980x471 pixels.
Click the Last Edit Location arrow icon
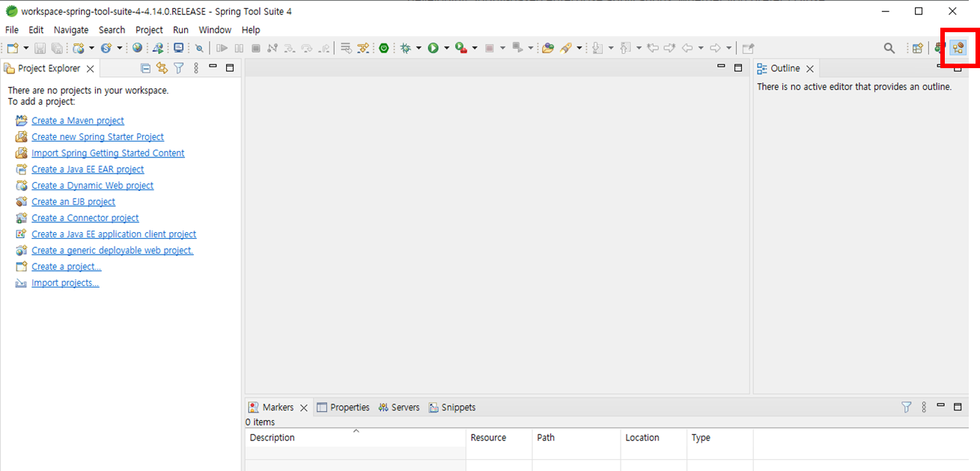coord(653,48)
